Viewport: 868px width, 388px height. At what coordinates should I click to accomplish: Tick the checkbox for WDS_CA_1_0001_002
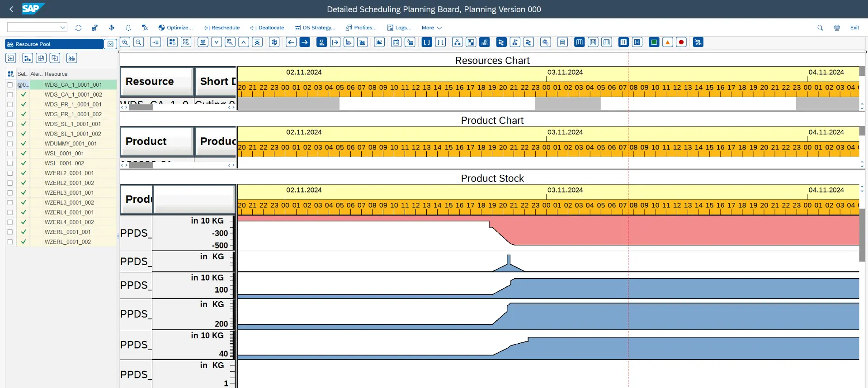point(10,94)
